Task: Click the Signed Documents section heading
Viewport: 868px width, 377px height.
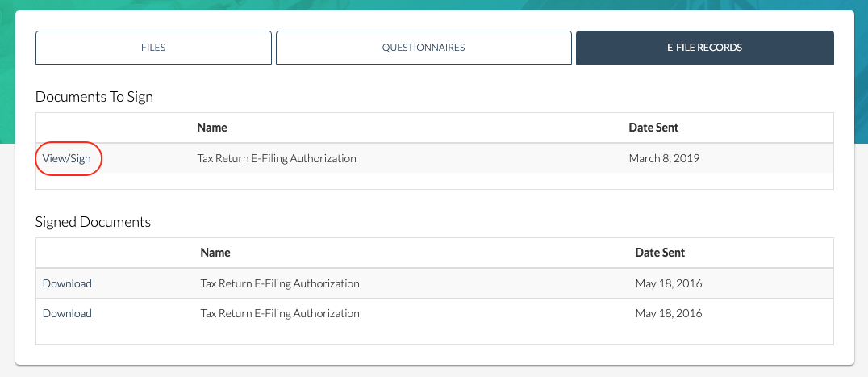Action: 93,222
